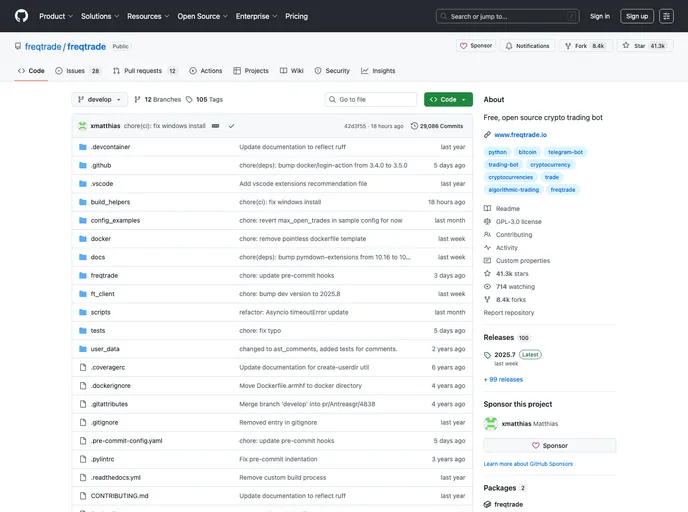Click the freqtrade folder icon

pyautogui.click(x=82, y=276)
